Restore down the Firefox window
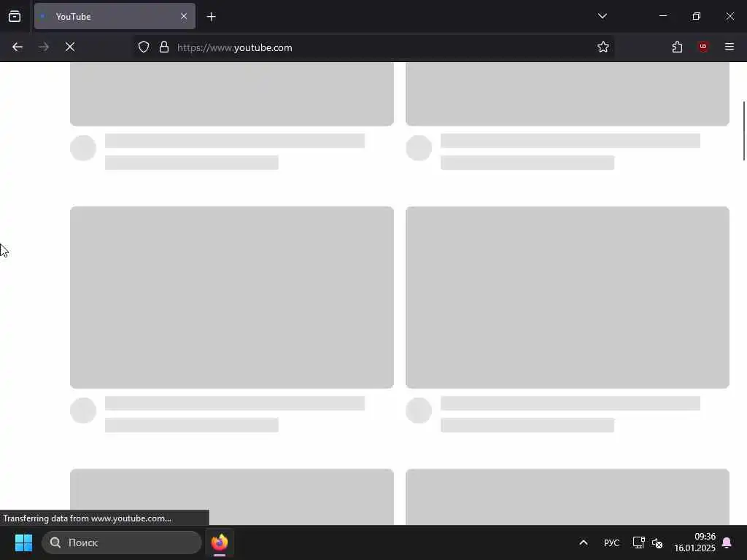 pos(697,16)
